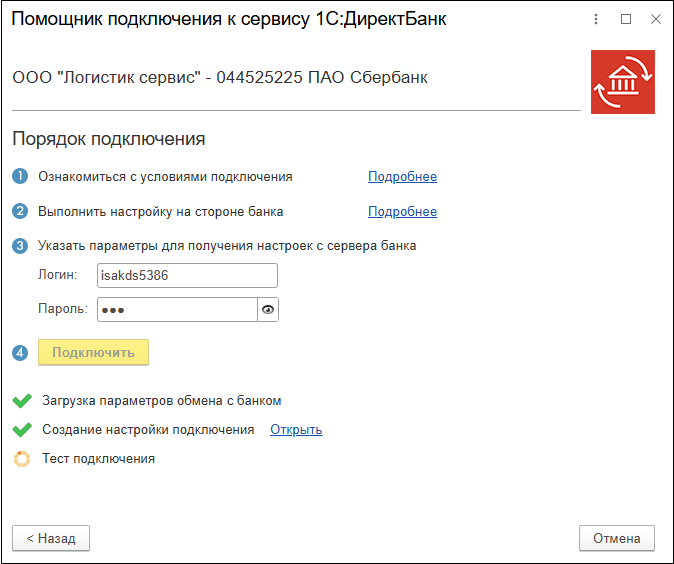
Task: Click text Ознакомиться с условиями подключения
Action: 165,177
